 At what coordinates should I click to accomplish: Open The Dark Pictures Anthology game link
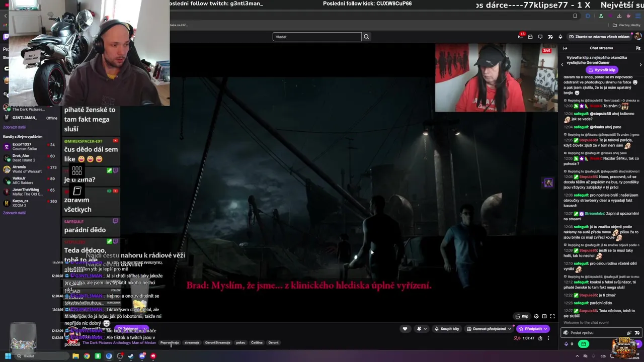[x=119, y=342]
